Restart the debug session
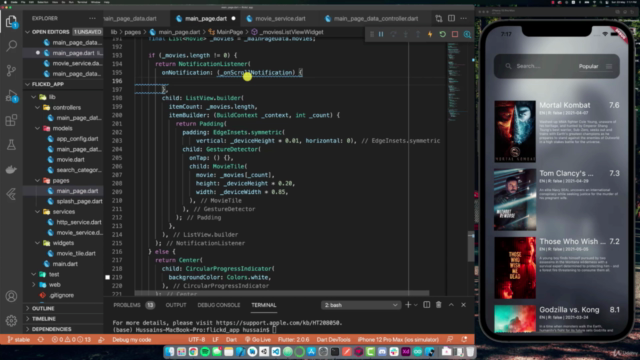Image resolution: width=640 pixels, height=360 pixels. [442, 34]
